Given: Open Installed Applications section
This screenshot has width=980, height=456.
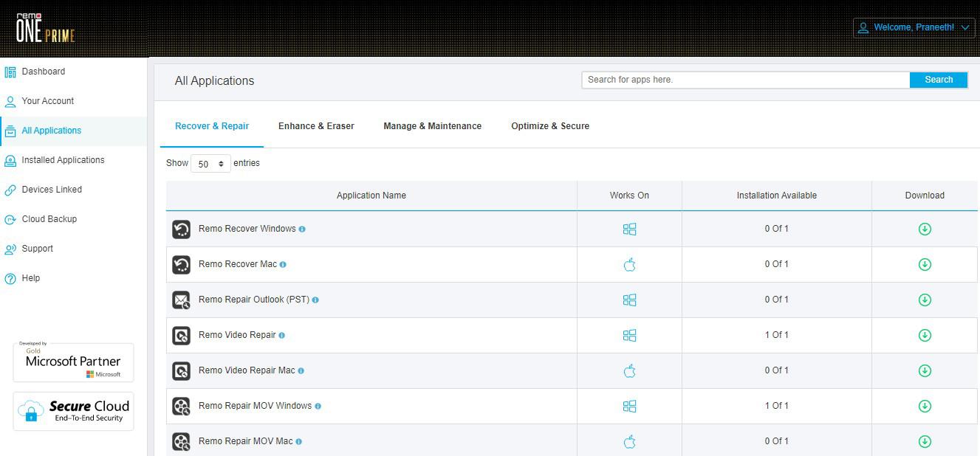Looking at the screenshot, I should (x=63, y=160).
